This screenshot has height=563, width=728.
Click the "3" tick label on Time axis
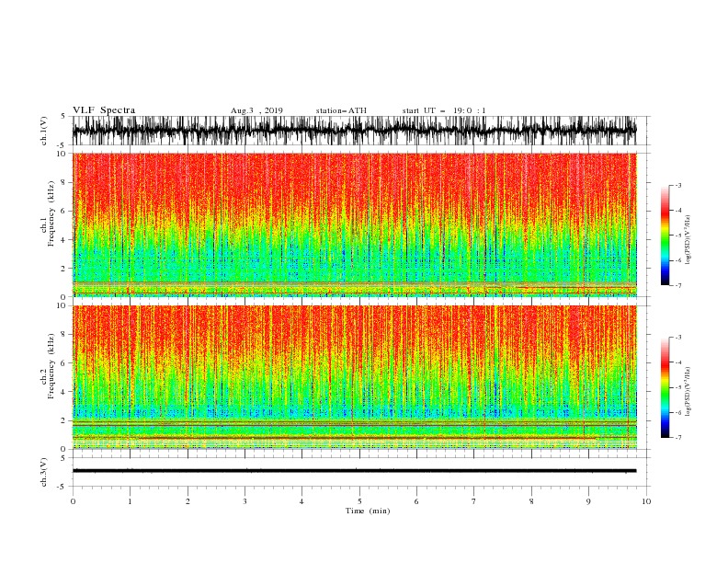[x=245, y=501]
